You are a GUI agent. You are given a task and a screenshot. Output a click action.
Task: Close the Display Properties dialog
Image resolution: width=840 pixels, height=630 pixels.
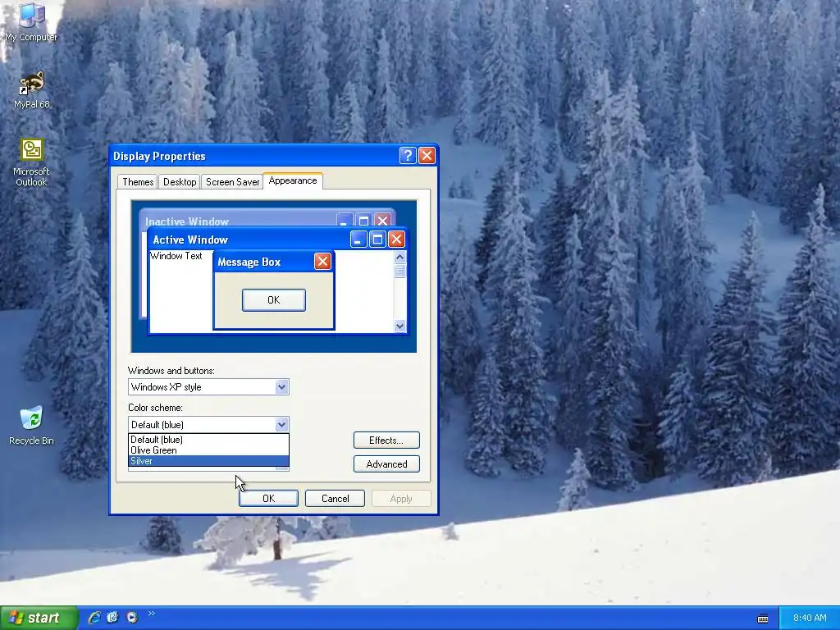click(x=427, y=155)
